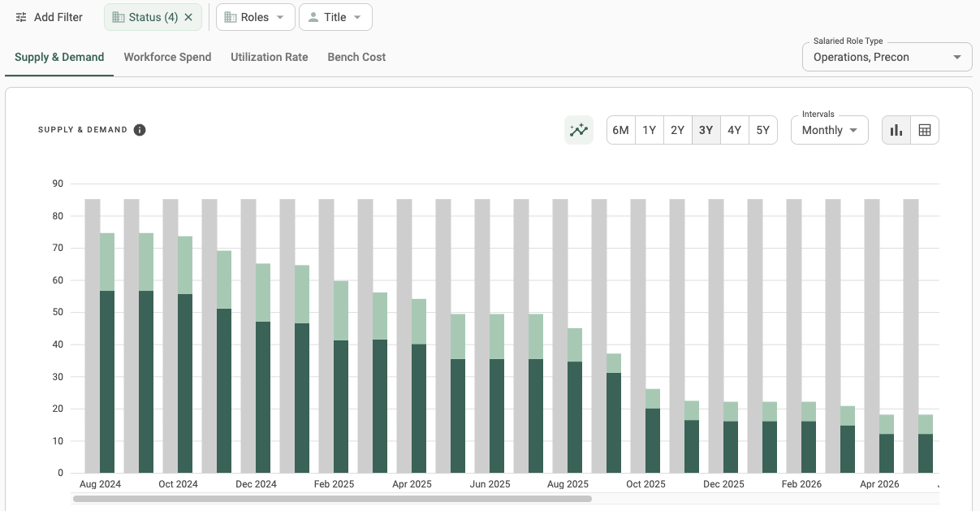Select the sparkline trend chart icon

pyautogui.click(x=578, y=129)
